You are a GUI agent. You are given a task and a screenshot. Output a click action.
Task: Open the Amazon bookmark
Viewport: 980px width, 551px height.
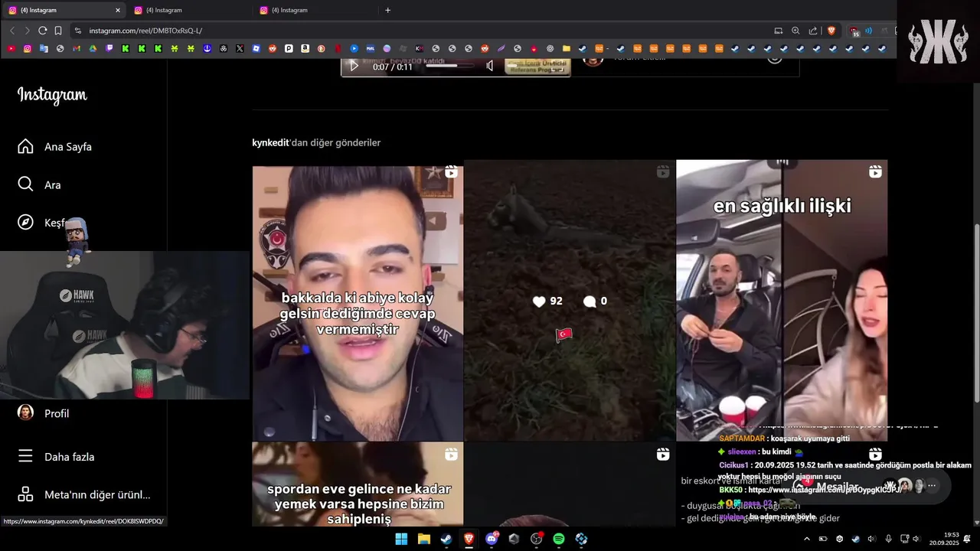pos(305,48)
